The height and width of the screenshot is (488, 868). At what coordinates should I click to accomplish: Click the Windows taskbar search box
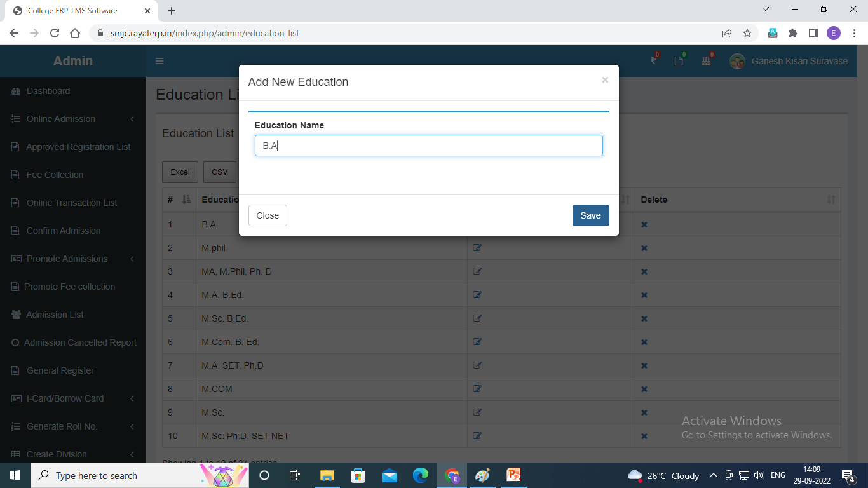tap(140, 475)
